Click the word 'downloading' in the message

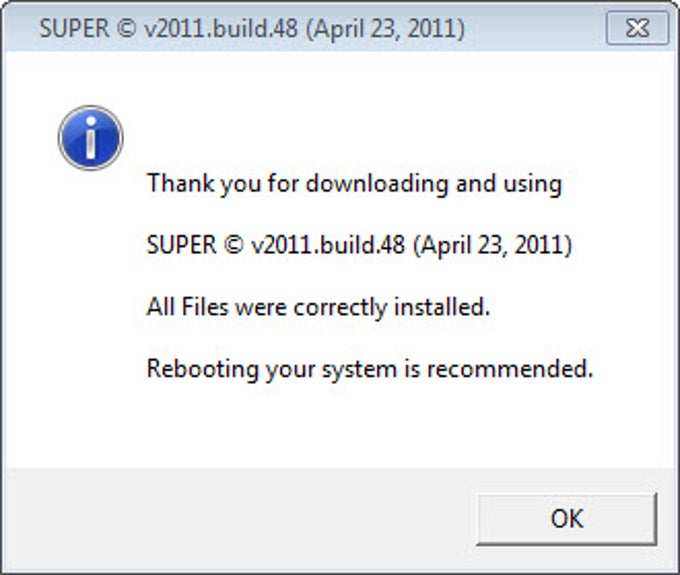click(377, 184)
